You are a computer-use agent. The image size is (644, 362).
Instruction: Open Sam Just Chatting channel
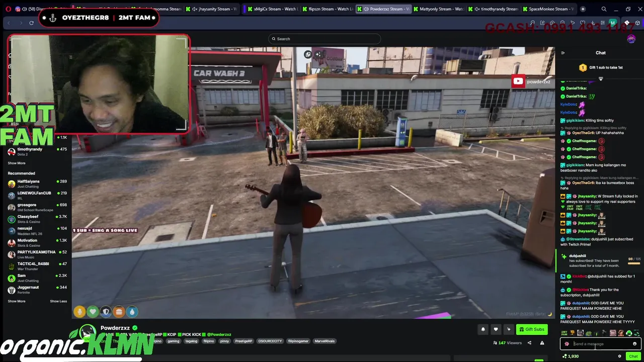pos(37,278)
